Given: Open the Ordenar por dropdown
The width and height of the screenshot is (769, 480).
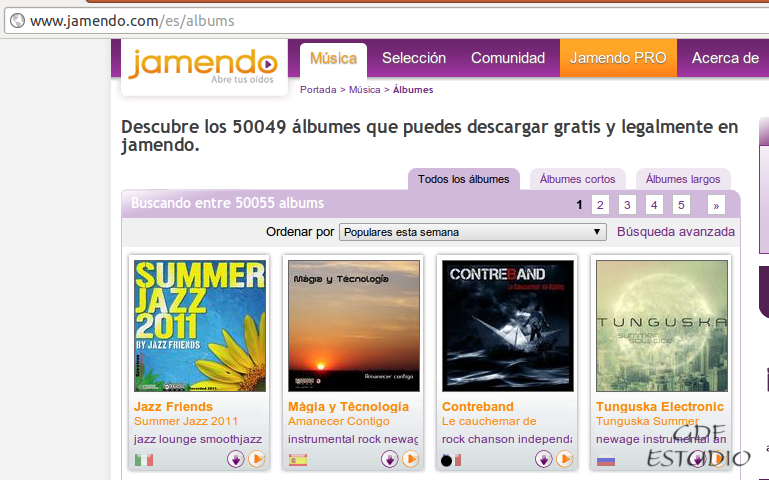Looking at the screenshot, I should coord(472,232).
